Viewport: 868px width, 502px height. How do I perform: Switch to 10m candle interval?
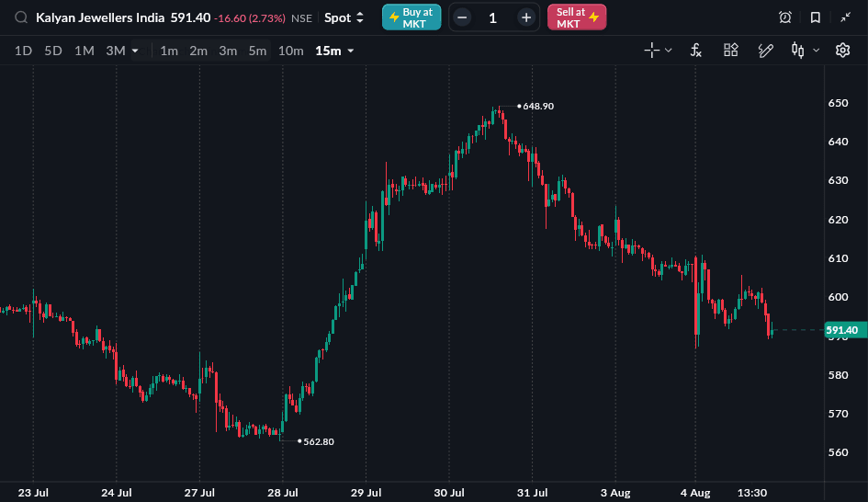click(x=290, y=51)
